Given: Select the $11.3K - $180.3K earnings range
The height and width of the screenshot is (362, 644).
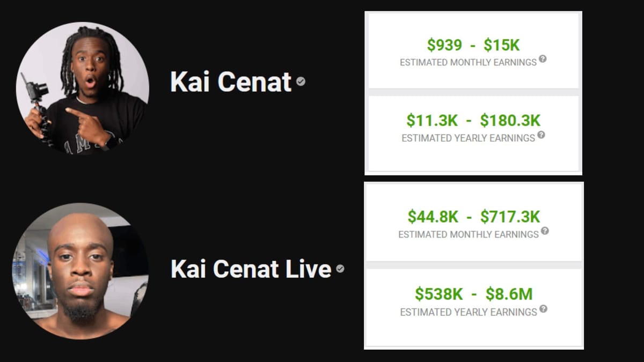Looking at the screenshot, I should (x=472, y=120).
